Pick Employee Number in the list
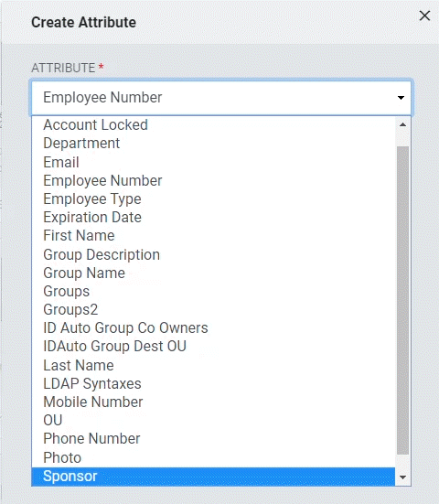The width and height of the screenshot is (439, 504). point(213,180)
